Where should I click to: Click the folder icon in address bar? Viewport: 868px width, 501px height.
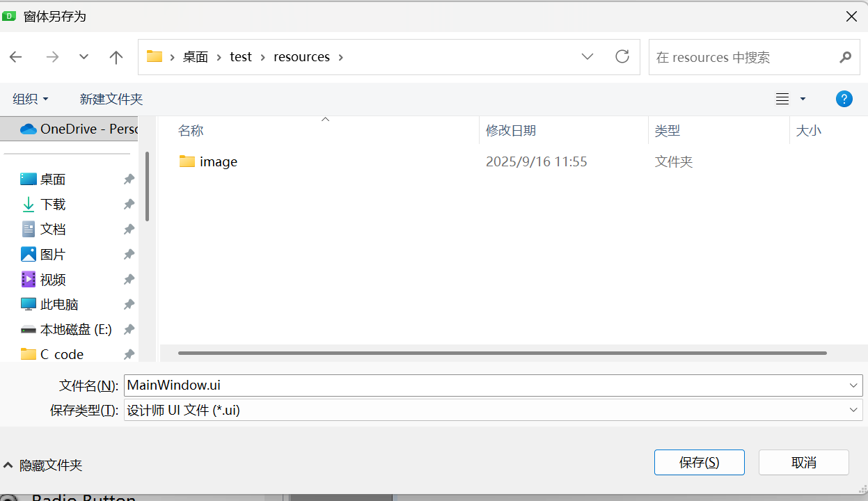(x=155, y=56)
